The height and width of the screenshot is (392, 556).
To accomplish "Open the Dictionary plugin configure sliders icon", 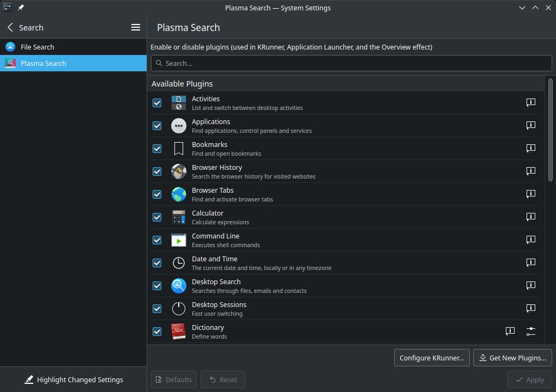I will (530, 331).
